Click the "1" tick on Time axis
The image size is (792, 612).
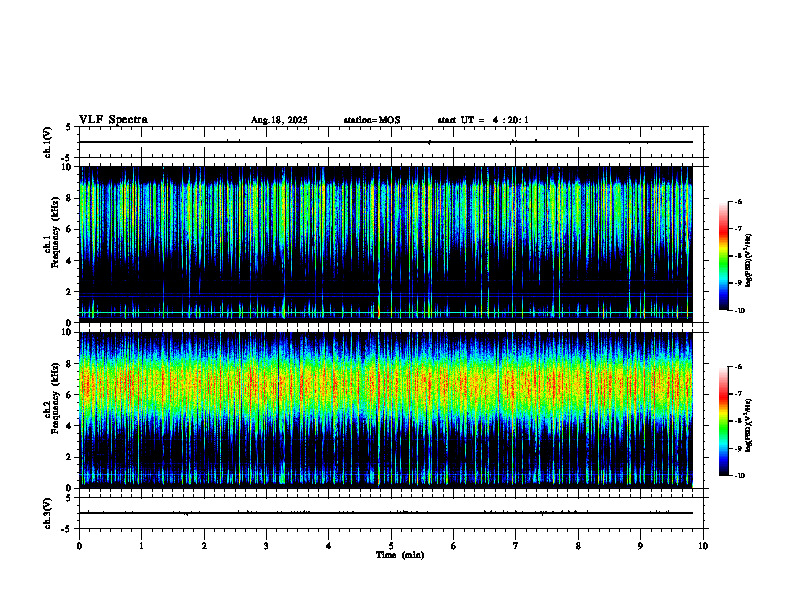pos(141,546)
